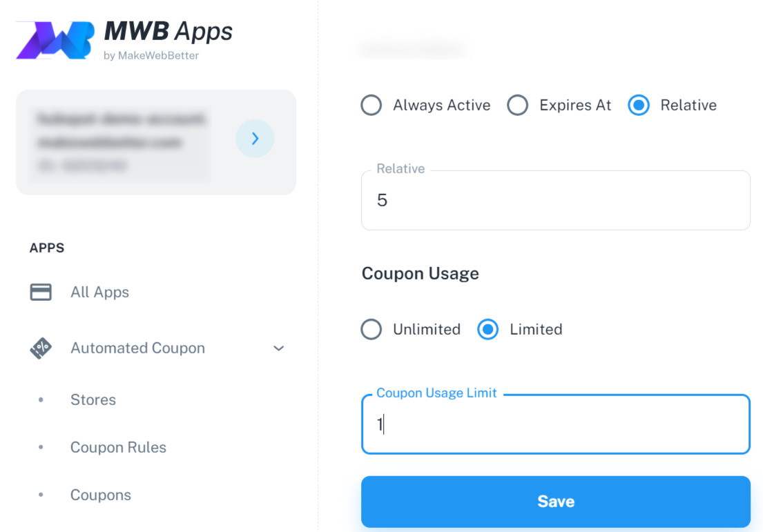Click the bullet beside Coupon Rules
The height and width of the screenshot is (532, 763).
(41, 447)
